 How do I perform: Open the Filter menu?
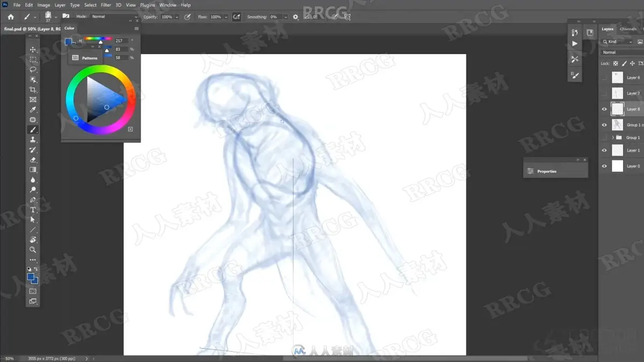pyautogui.click(x=106, y=5)
